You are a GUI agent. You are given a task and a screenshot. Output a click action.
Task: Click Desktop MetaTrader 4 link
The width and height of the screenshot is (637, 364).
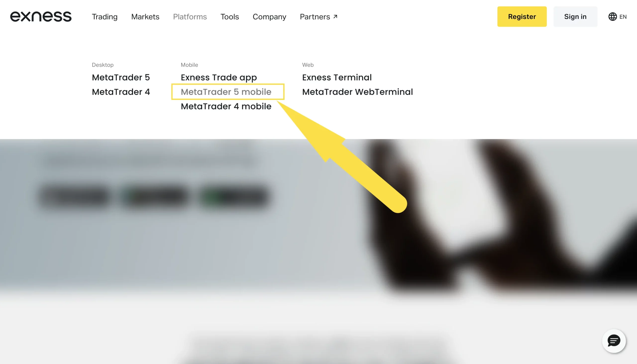(x=121, y=92)
